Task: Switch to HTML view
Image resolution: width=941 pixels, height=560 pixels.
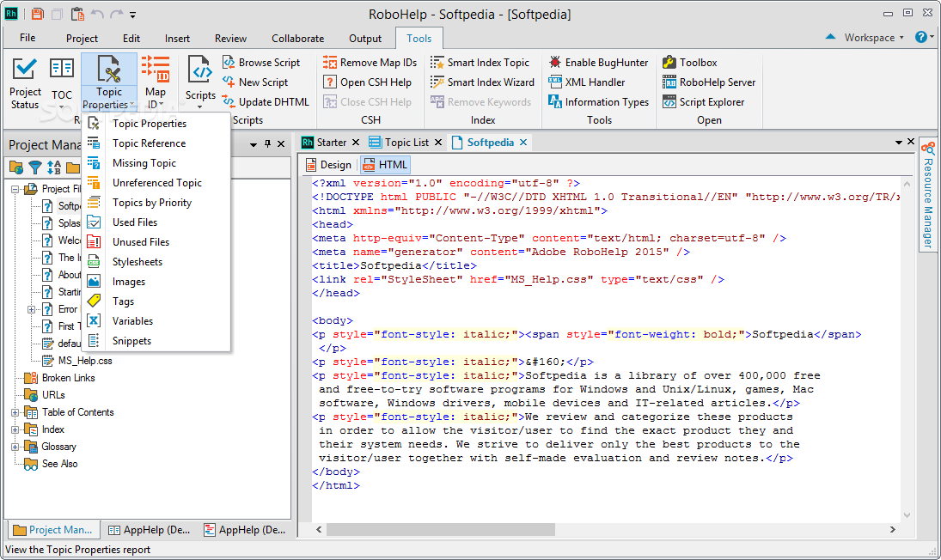Action: click(385, 165)
